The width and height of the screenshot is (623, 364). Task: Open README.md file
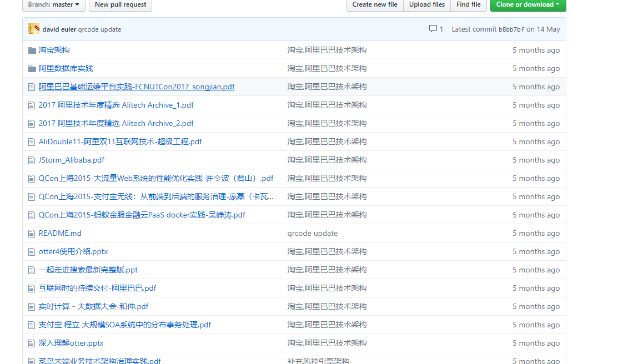click(60, 233)
